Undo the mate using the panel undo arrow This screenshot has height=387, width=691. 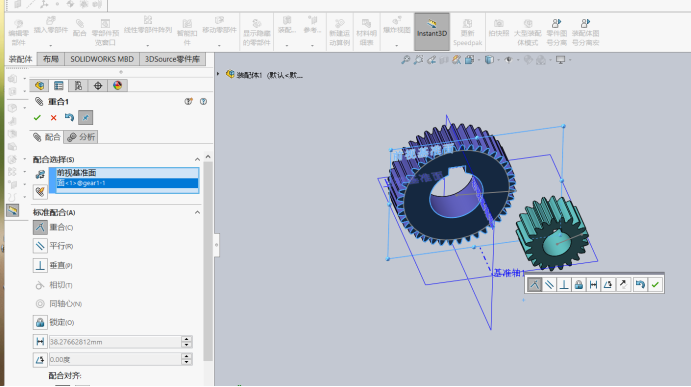pos(69,117)
